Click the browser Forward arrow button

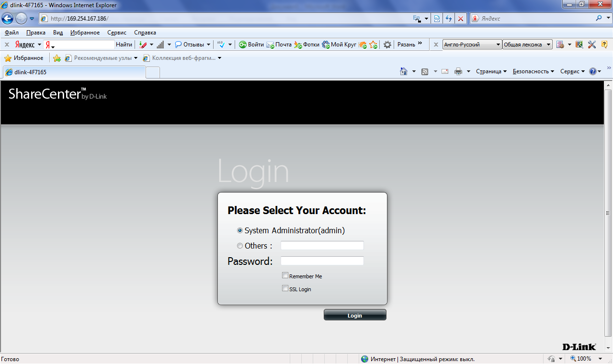coord(21,19)
